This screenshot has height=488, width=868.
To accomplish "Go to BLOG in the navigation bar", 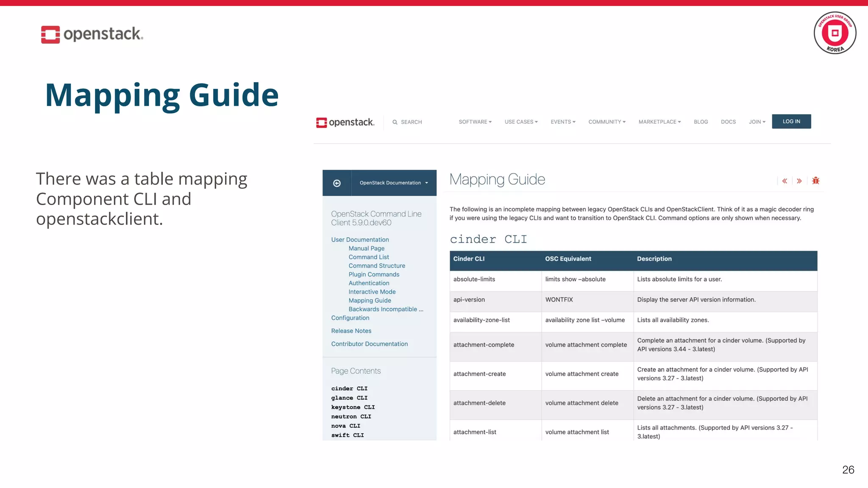I will point(701,122).
